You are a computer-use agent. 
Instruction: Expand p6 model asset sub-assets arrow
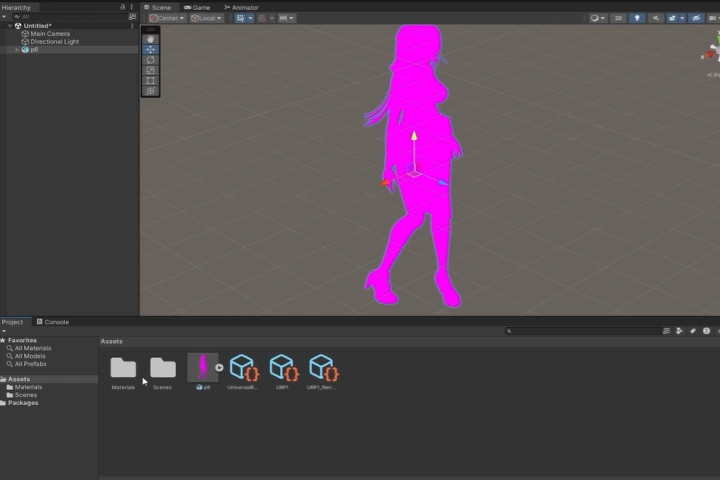[219, 368]
